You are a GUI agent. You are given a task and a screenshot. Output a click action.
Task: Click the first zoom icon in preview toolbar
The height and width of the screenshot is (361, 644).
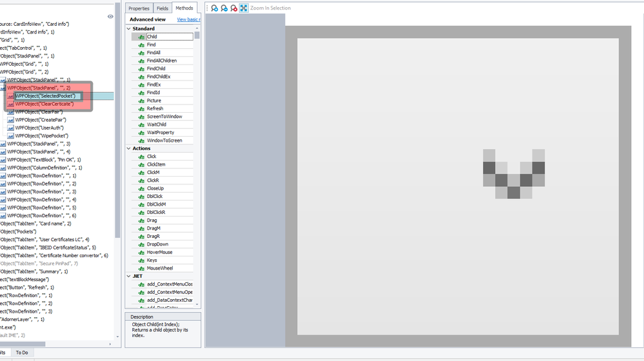tap(215, 8)
